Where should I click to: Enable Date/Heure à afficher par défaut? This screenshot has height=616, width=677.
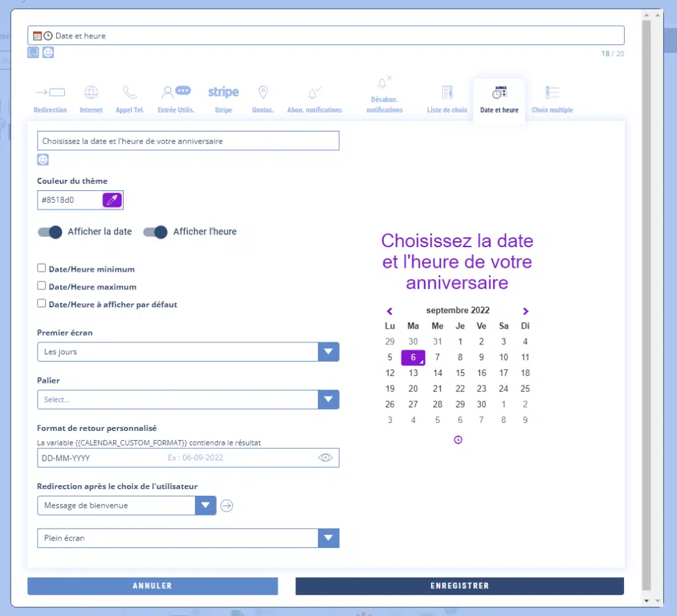point(42,303)
